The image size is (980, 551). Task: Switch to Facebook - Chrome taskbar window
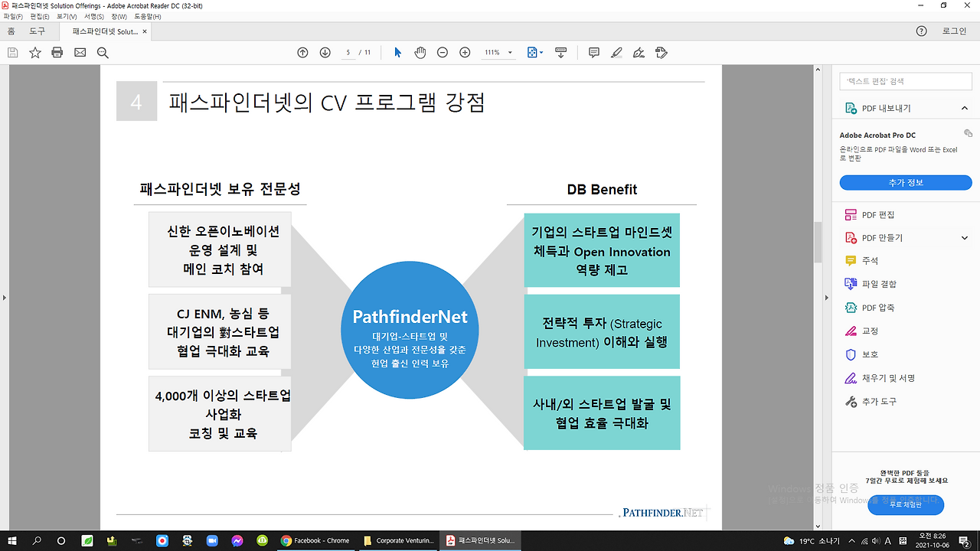coord(315,540)
